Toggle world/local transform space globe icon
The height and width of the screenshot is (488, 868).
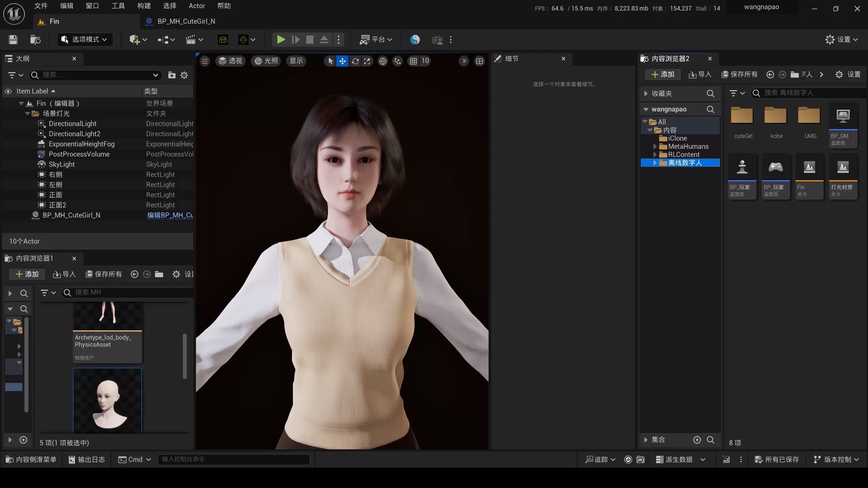tap(383, 61)
